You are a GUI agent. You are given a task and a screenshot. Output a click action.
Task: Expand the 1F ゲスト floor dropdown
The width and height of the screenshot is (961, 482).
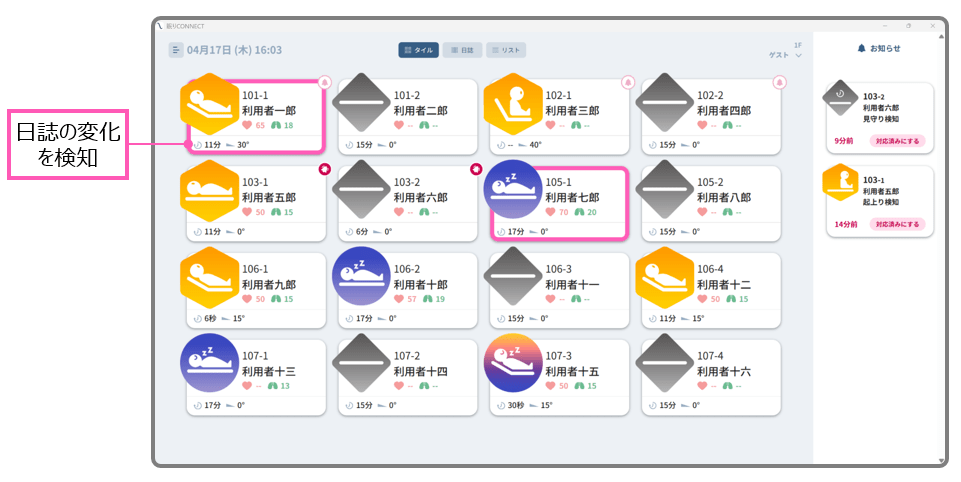point(797,56)
